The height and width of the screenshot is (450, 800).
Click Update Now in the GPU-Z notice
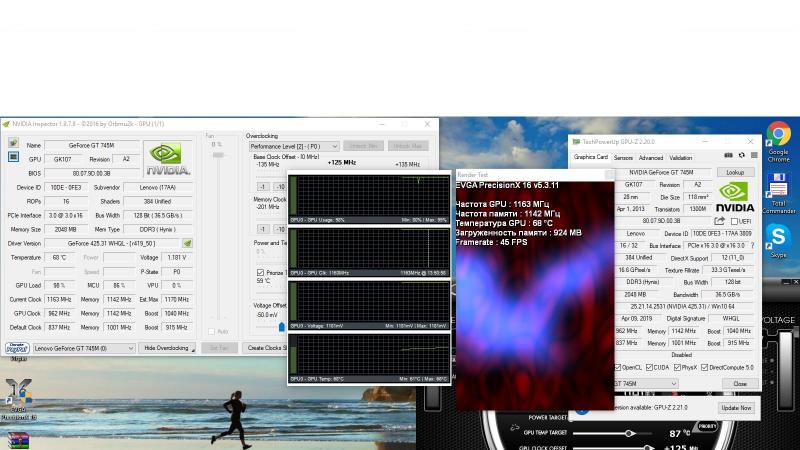pos(736,408)
